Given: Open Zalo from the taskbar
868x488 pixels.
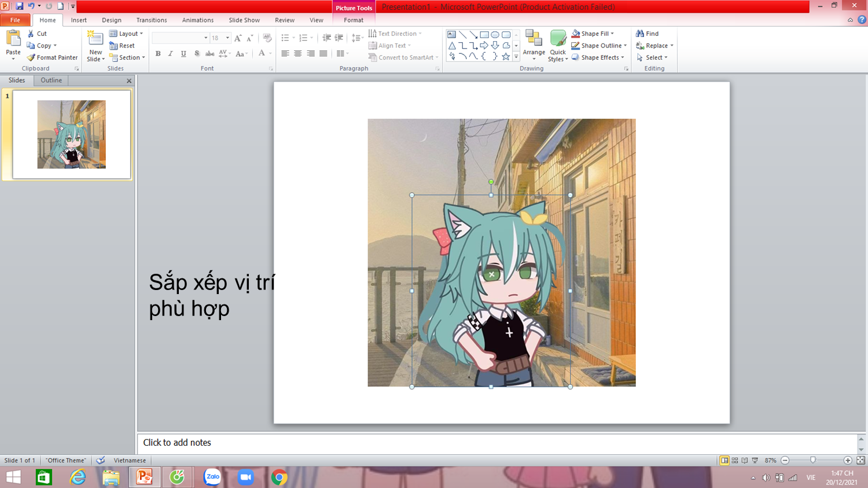Looking at the screenshot, I should 212,477.
